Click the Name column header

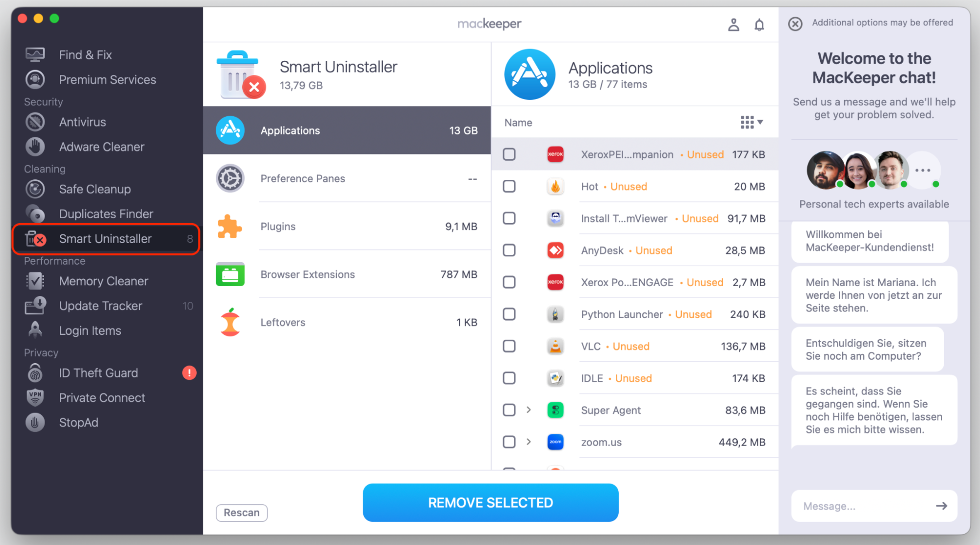pyautogui.click(x=518, y=123)
